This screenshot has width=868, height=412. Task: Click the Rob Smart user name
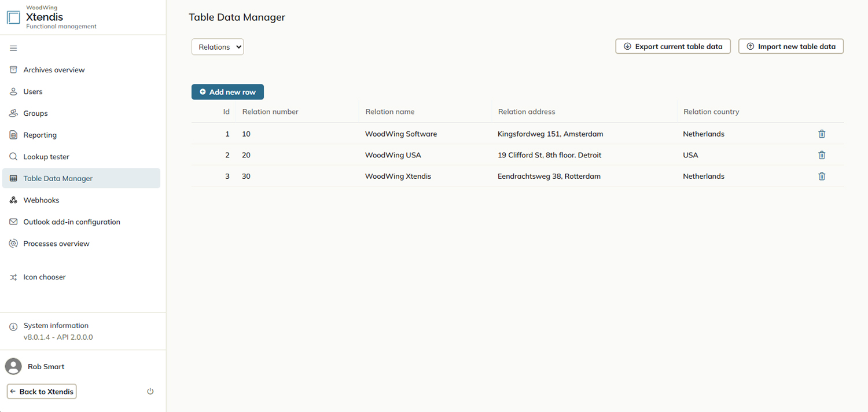point(46,367)
